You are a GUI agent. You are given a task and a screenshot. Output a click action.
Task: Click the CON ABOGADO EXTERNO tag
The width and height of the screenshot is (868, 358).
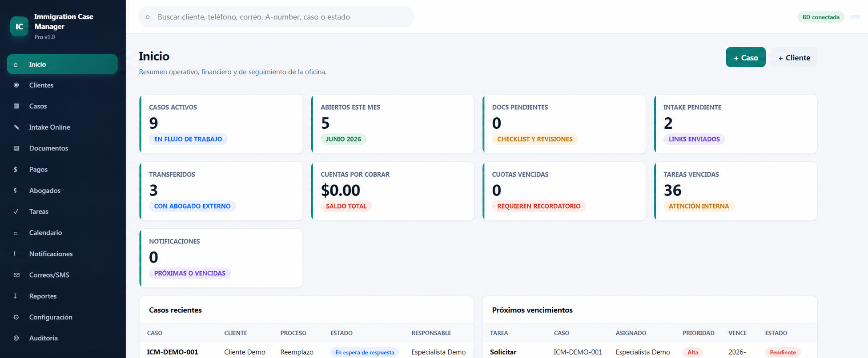(x=192, y=206)
